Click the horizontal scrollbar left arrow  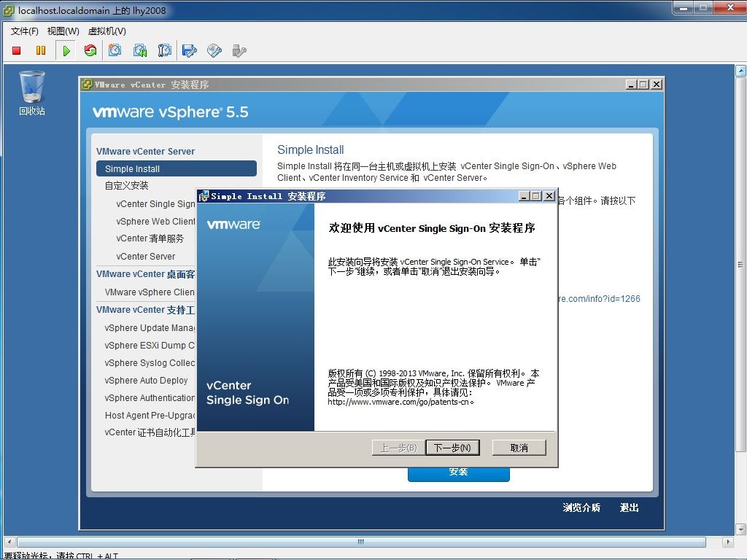(x=9, y=542)
